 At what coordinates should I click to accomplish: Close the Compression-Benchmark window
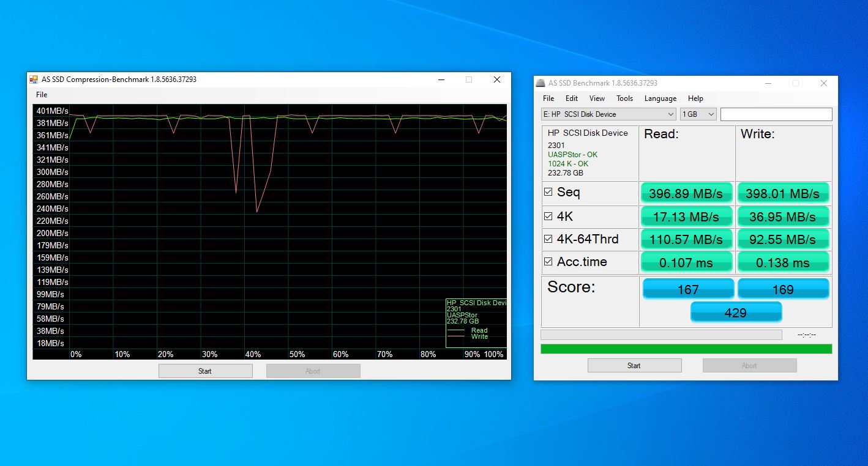coord(497,80)
